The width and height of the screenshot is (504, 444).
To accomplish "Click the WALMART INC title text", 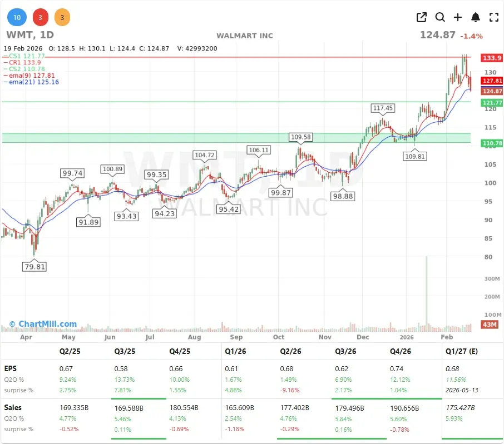I will pyautogui.click(x=245, y=36).
